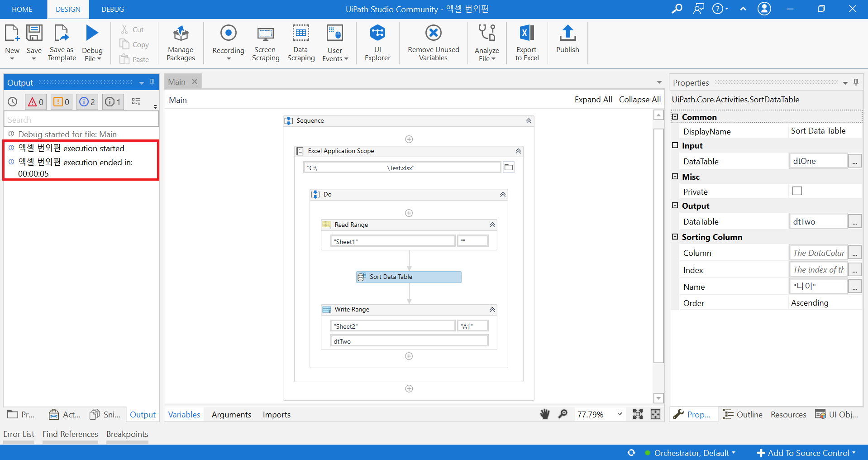Pin the Output panel
868x460 pixels.
[152, 82]
